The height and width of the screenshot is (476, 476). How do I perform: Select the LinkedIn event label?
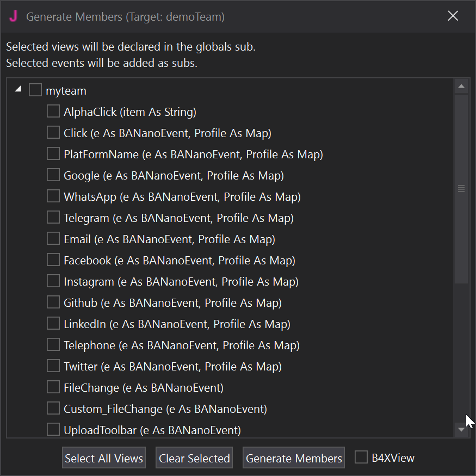pos(177,324)
